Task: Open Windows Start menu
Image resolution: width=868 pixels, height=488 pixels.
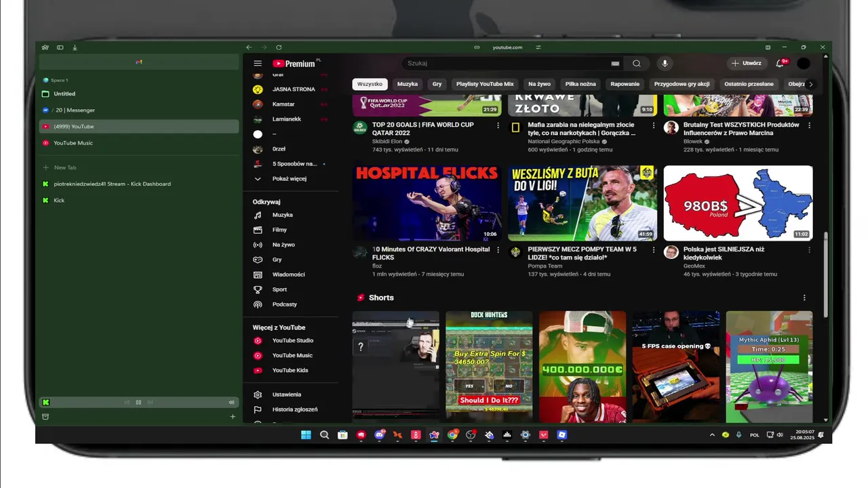Action: [306, 435]
